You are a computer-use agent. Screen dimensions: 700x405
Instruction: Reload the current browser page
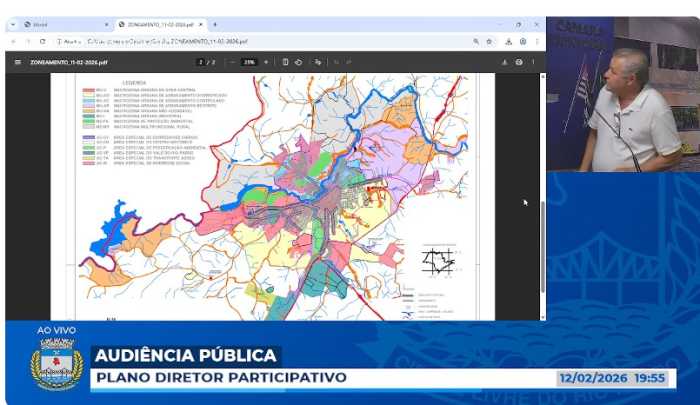[x=42, y=42]
